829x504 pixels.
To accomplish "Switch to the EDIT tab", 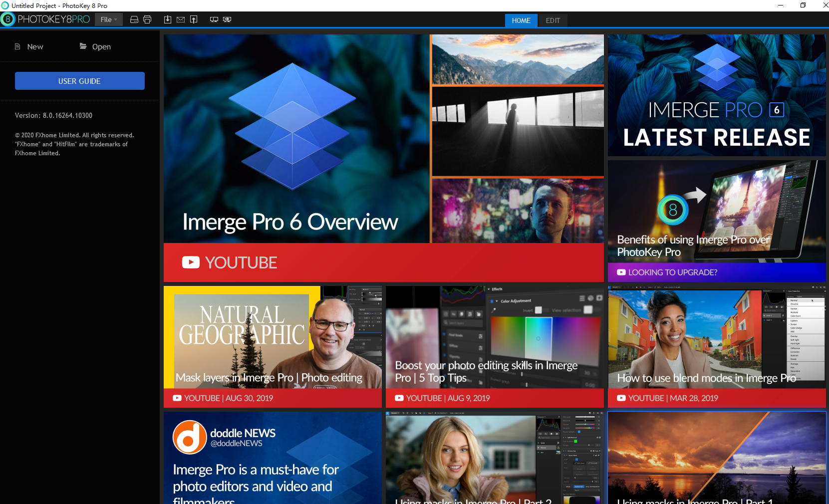I will (553, 20).
